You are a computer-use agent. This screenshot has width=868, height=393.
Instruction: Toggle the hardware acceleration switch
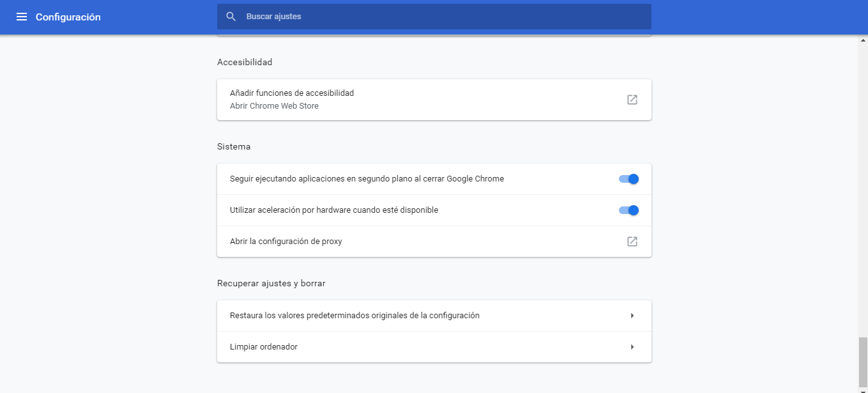pyautogui.click(x=628, y=210)
